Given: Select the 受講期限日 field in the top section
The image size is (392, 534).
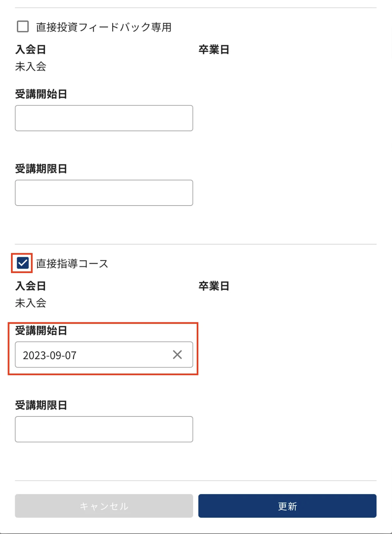Looking at the screenshot, I should [103, 193].
